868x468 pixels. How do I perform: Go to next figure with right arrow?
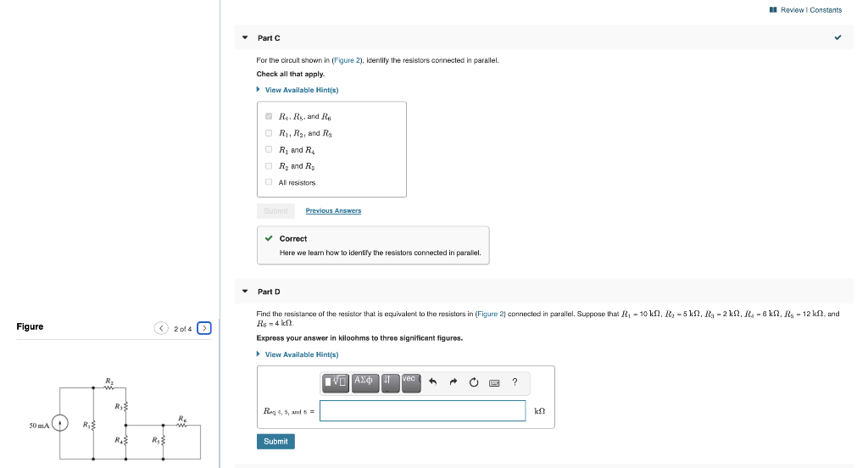[x=204, y=328]
